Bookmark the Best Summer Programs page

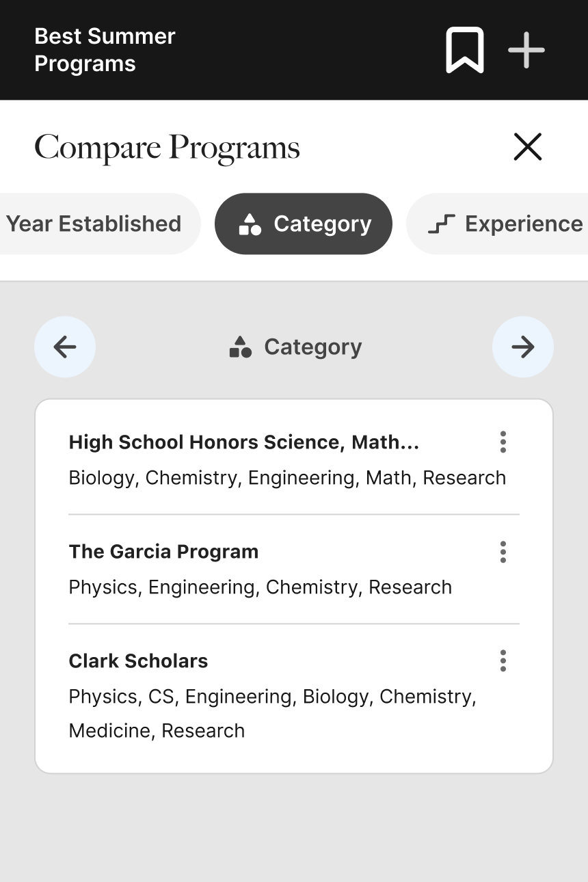[465, 50]
